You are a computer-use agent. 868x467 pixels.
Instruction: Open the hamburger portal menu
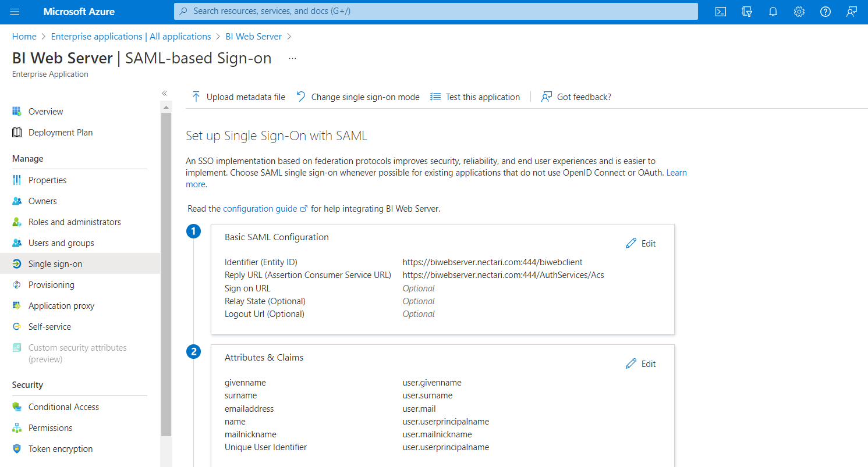15,12
